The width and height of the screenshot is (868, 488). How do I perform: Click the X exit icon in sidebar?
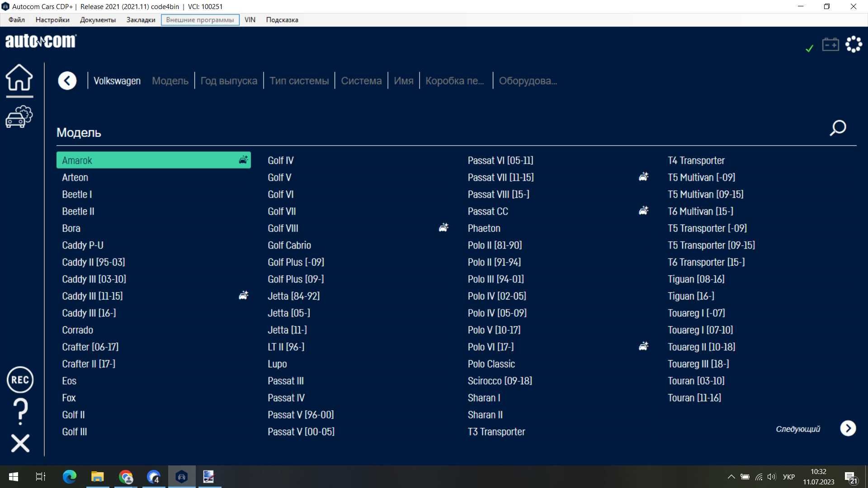point(20,443)
